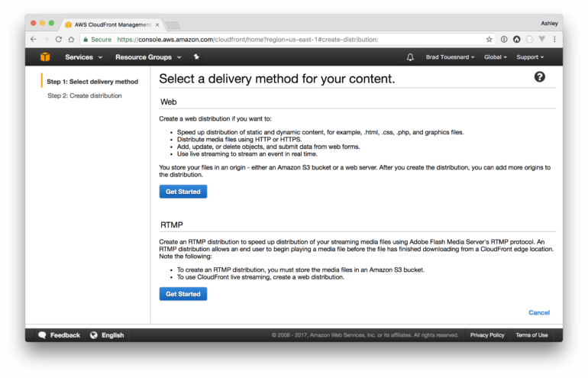Viewport: 588px width, 378px height.
Task: Expand the Services dropdown
Action: 83,57
